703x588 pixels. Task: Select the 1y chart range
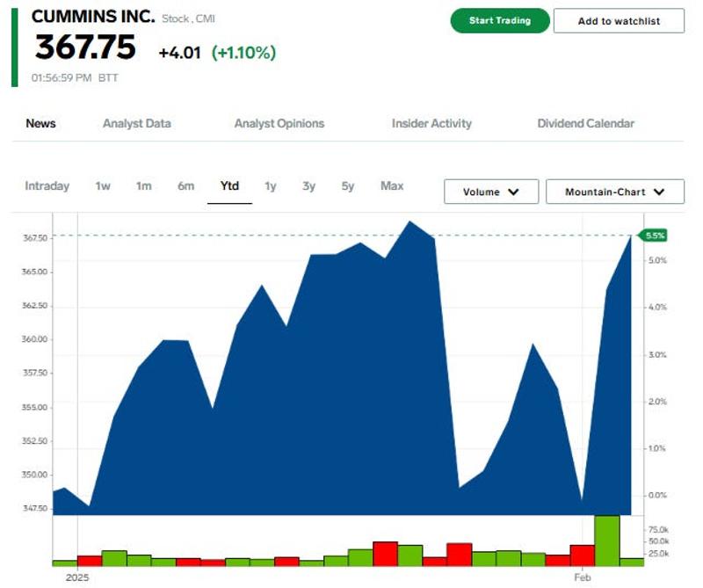271,185
